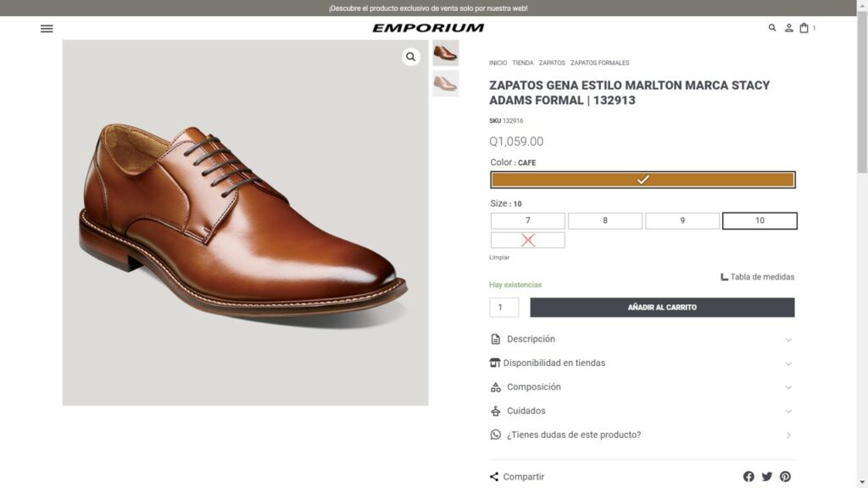Click the search magnifier in header
This screenshot has width=868, height=488.
pyautogui.click(x=771, y=28)
